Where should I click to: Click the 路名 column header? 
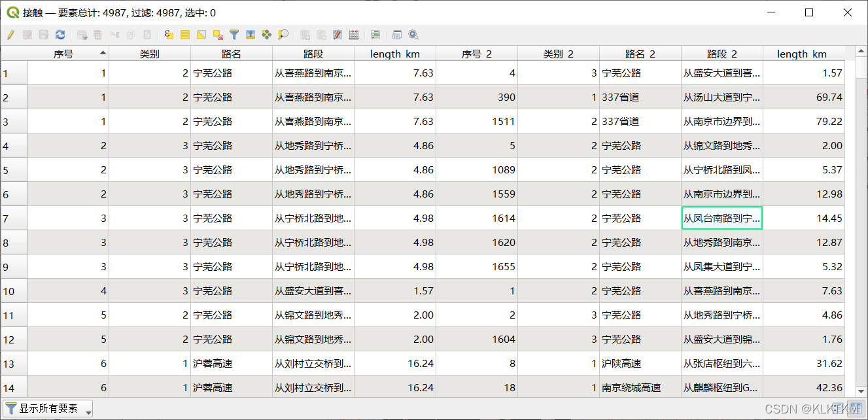(x=232, y=54)
